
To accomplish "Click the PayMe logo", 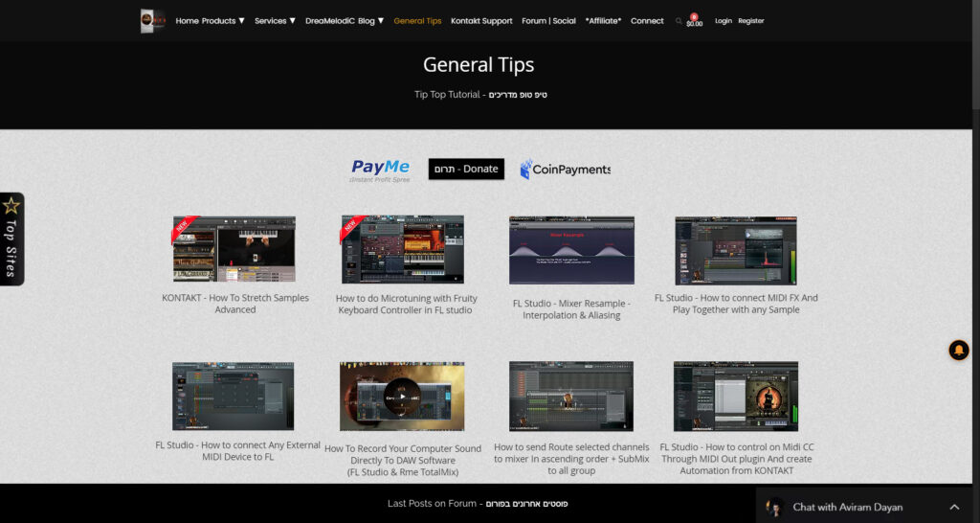I will click(x=381, y=170).
